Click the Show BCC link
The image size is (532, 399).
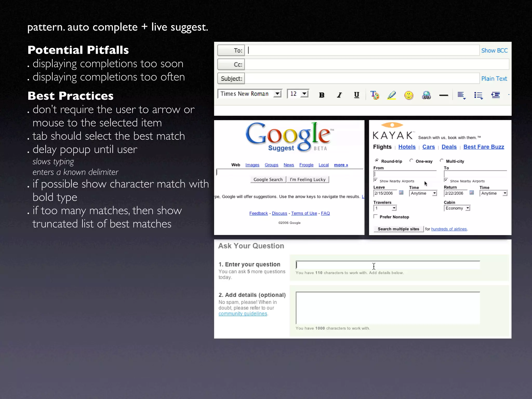(x=494, y=50)
